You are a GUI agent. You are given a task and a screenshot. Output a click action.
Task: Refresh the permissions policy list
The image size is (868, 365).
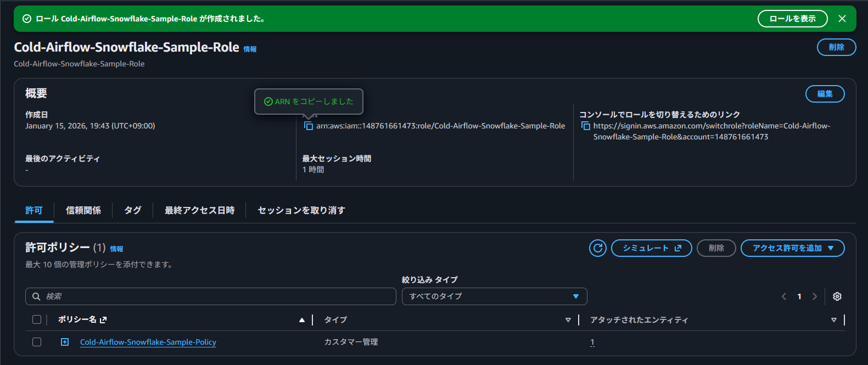tap(597, 248)
